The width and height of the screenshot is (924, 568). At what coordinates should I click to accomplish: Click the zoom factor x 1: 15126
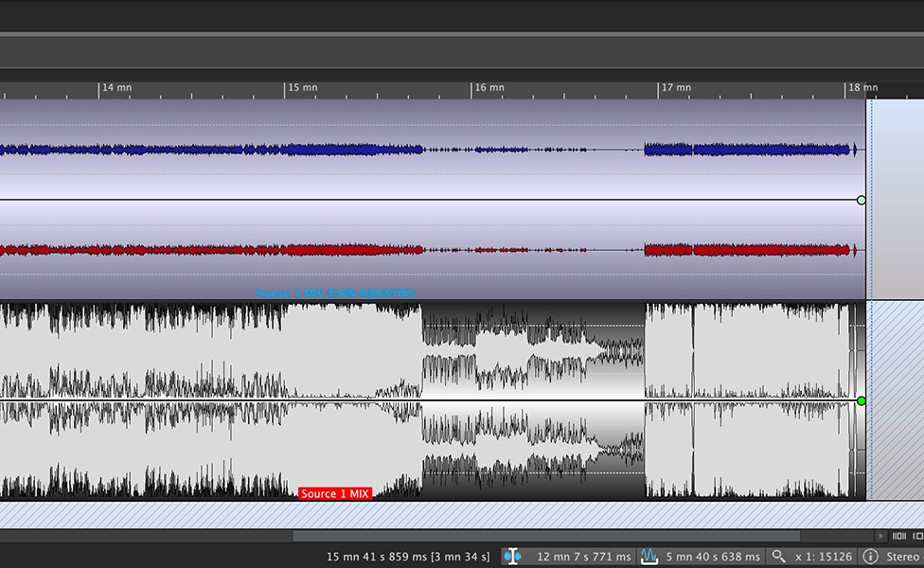click(824, 557)
